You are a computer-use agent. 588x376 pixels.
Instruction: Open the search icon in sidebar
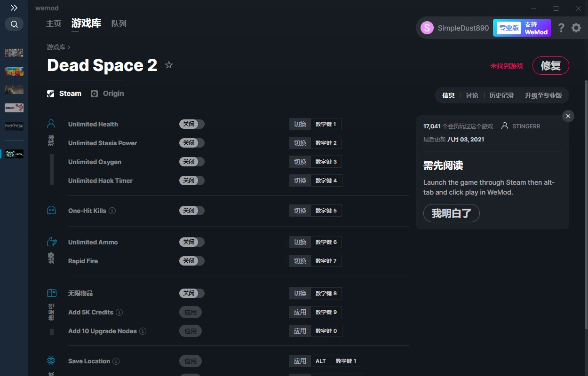(x=14, y=24)
